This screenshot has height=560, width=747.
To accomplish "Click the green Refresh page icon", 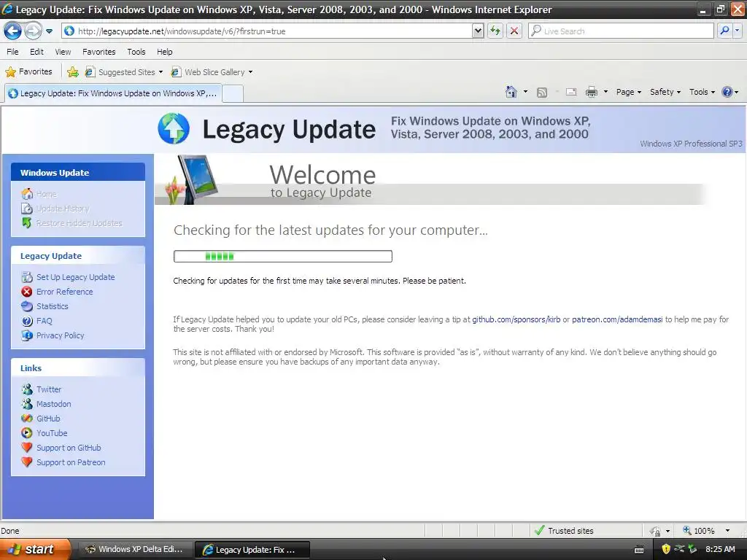I will (495, 31).
